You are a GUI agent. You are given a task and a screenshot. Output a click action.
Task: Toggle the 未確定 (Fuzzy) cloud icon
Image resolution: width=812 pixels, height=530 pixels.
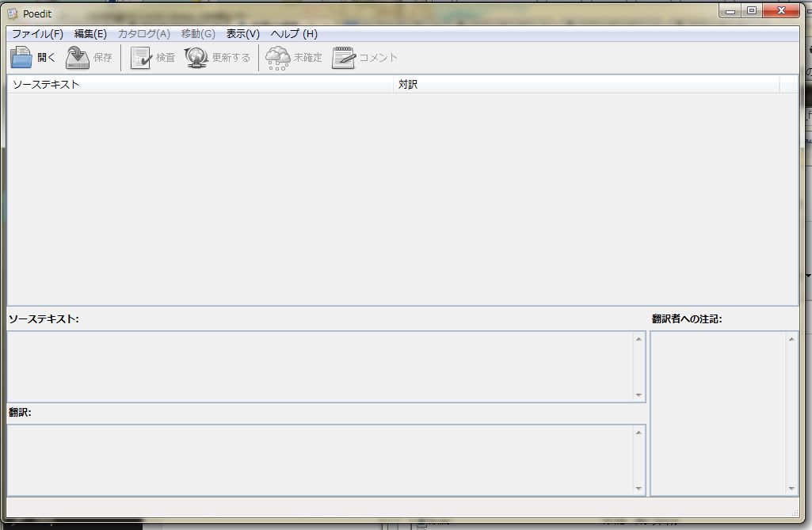click(277, 58)
